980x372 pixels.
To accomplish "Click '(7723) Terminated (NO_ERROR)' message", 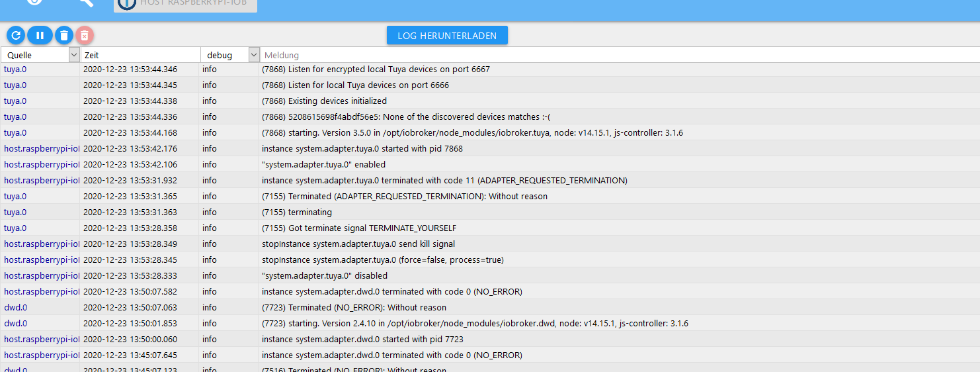I will [354, 307].
